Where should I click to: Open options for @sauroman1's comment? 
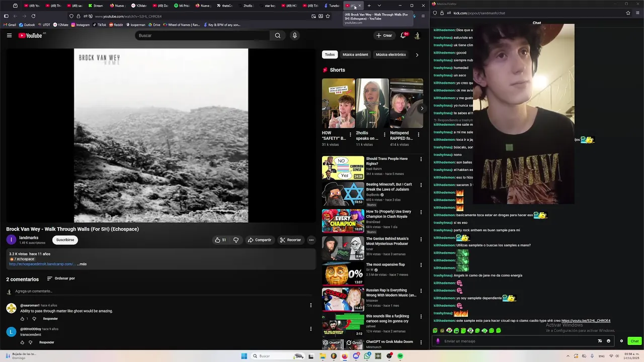(310, 305)
